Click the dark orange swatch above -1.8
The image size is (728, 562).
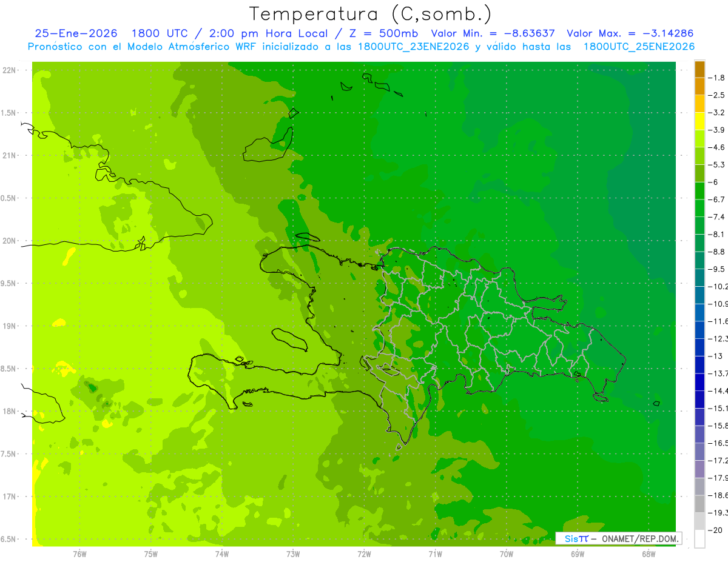pyautogui.click(x=699, y=69)
